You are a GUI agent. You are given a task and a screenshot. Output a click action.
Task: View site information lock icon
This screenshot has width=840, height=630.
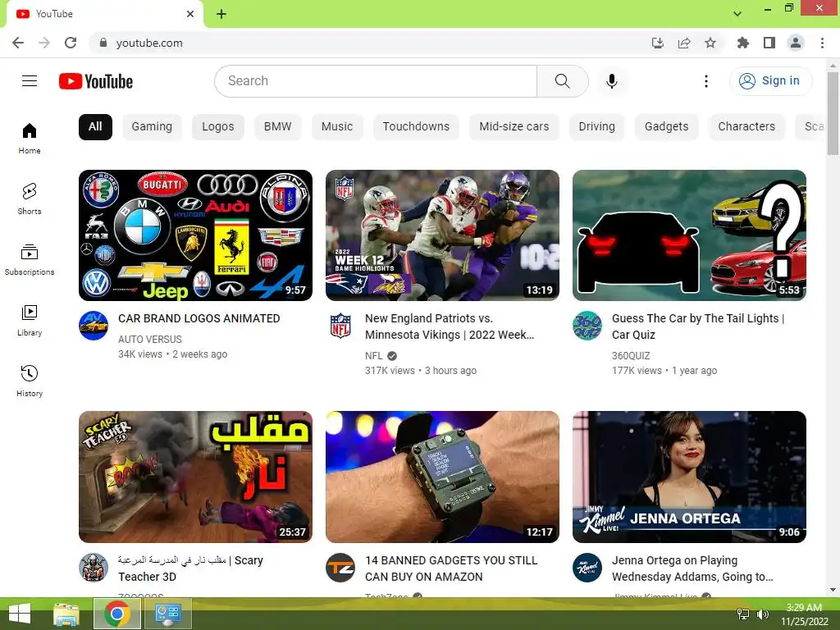(103, 43)
